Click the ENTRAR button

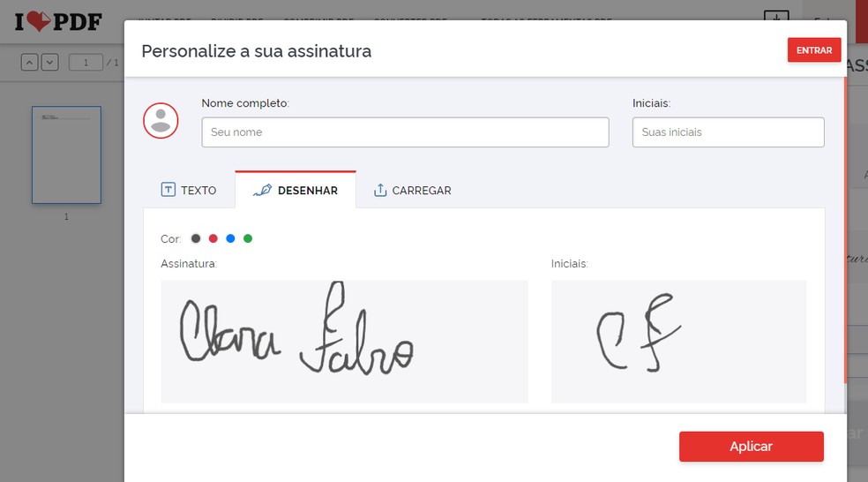point(813,49)
